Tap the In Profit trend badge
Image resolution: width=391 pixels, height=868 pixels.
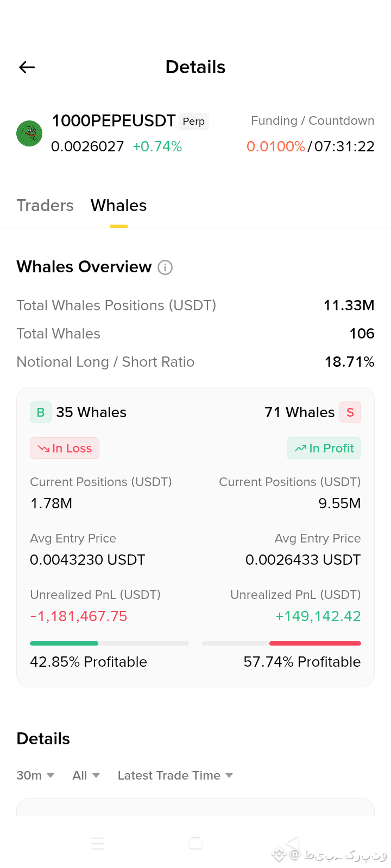pos(324,448)
